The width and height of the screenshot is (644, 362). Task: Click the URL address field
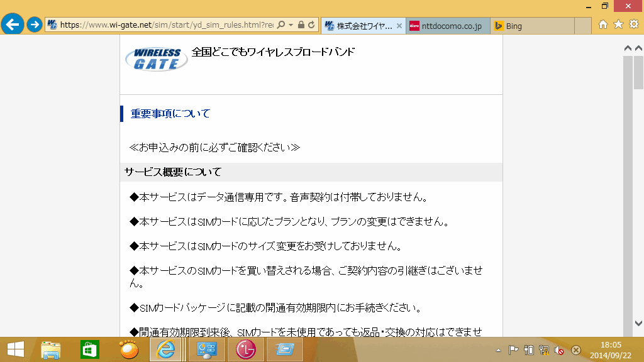tap(164, 25)
